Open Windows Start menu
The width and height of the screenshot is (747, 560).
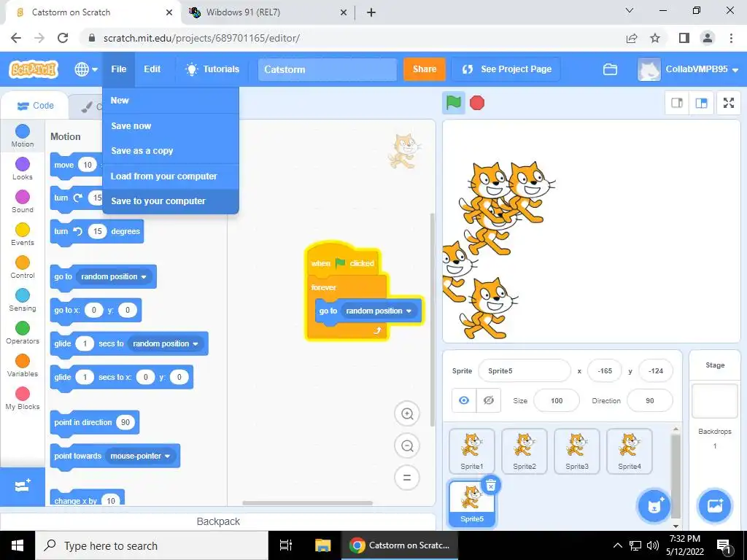coord(18,545)
